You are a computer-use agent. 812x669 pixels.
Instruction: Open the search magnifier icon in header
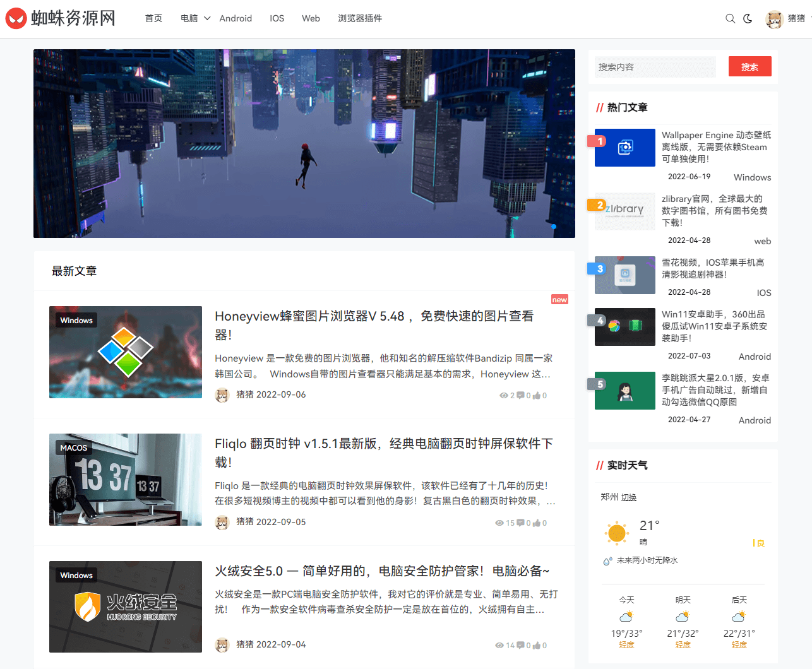pos(731,18)
